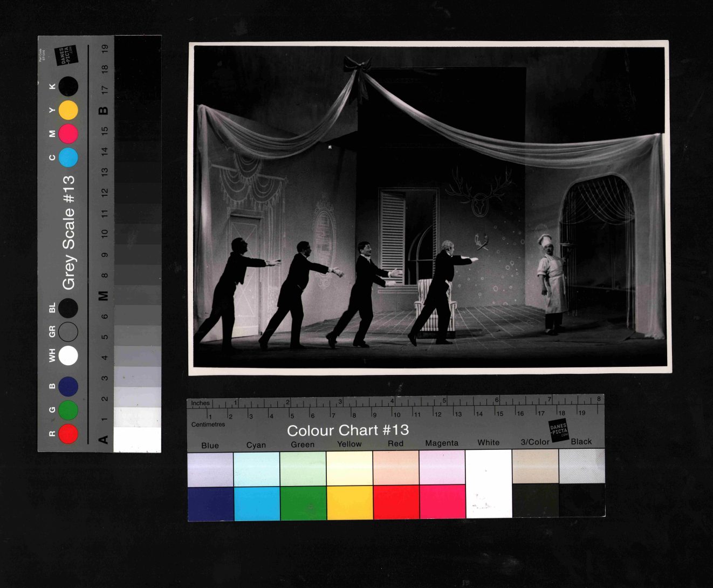The width and height of the screenshot is (713, 588).
Task: Click the magenta circle labeled M
Action: pyautogui.click(x=68, y=134)
